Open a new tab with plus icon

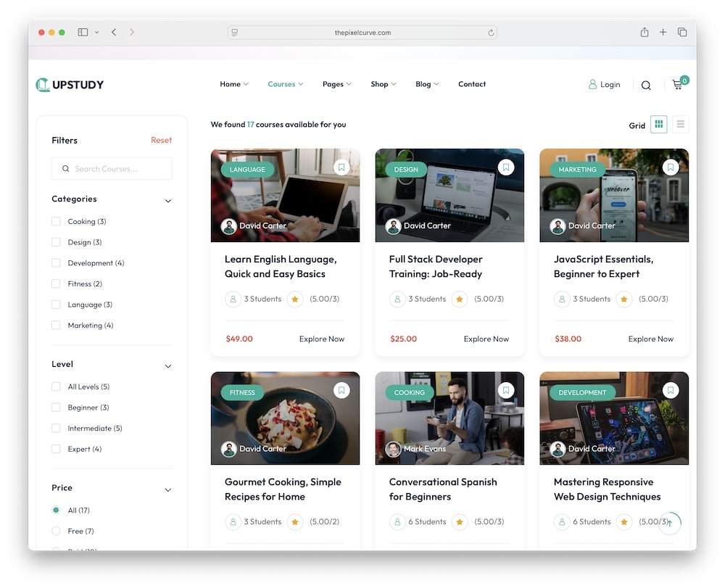point(663,33)
